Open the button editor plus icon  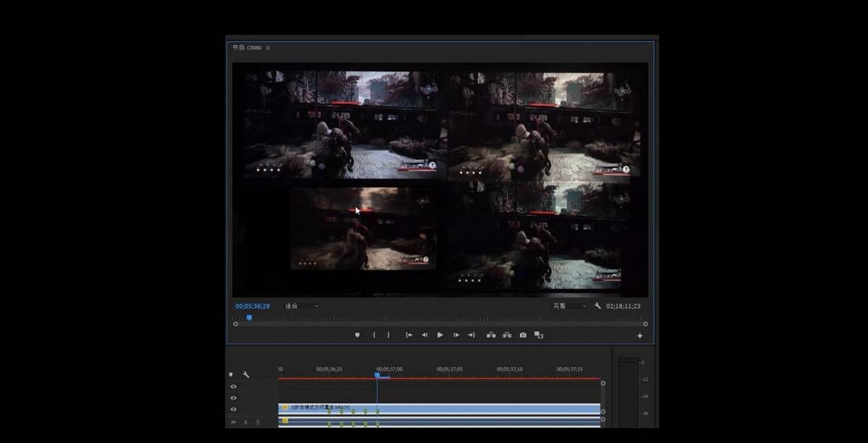(639, 335)
